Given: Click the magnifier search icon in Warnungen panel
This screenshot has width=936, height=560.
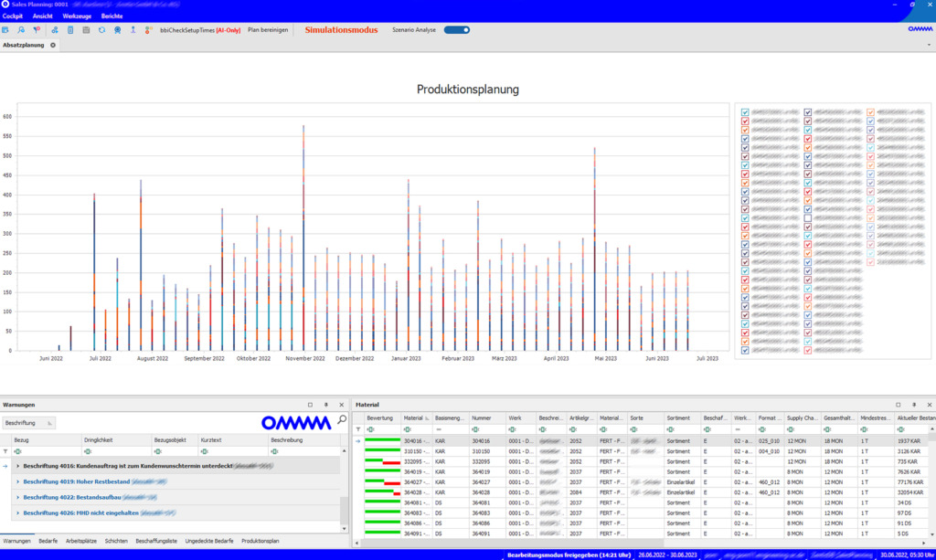Looking at the screenshot, I should pos(342,420).
